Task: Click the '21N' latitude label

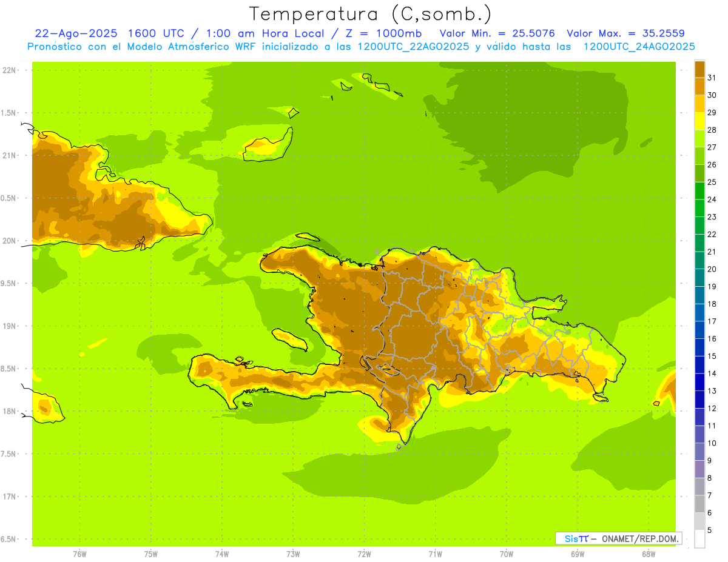Action: click(10, 155)
